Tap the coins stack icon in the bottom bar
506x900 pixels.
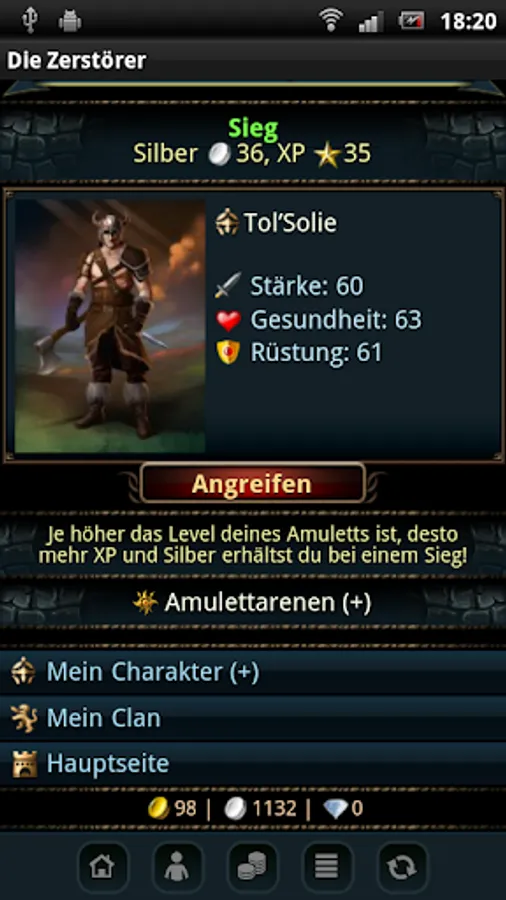pyautogui.click(x=252, y=867)
